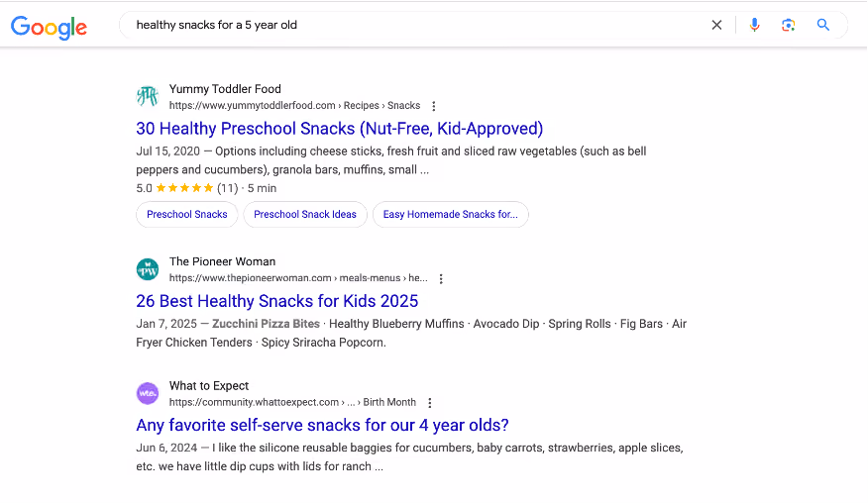Image resolution: width=868 pixels, height=503 pixels.
Task: Open Any favorite self-serve snacks link
Action: point(322,425)
